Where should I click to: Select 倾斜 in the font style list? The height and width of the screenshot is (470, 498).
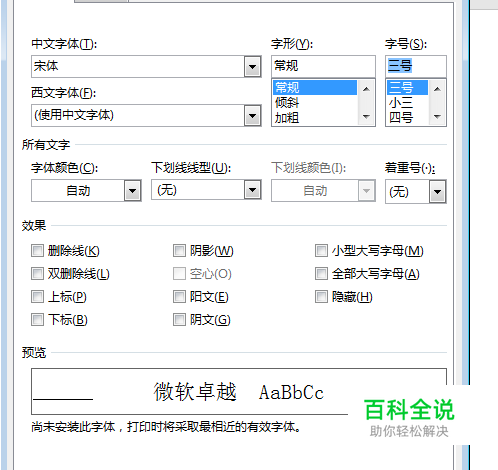coord(315,103)
